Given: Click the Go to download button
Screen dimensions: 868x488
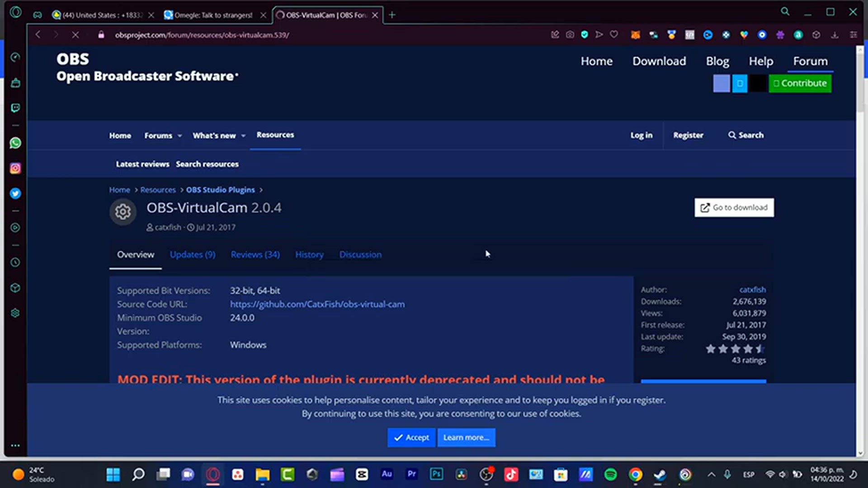Looking at the screenshot, I should point(734,208).
